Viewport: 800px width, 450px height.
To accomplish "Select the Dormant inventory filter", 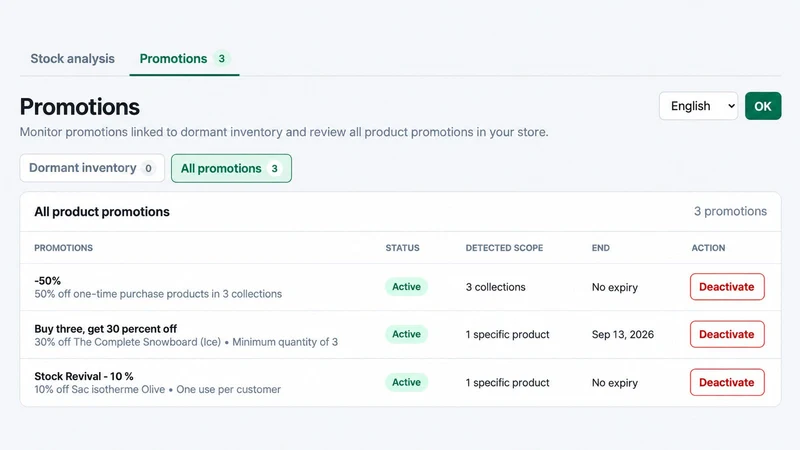I will [x=92, y=168].
